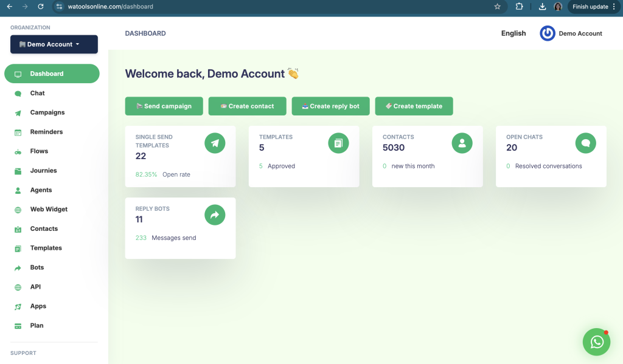Screen dimensions: 623x364
Task: Click the blue power avatar icon
Action: tap(547, 33)
